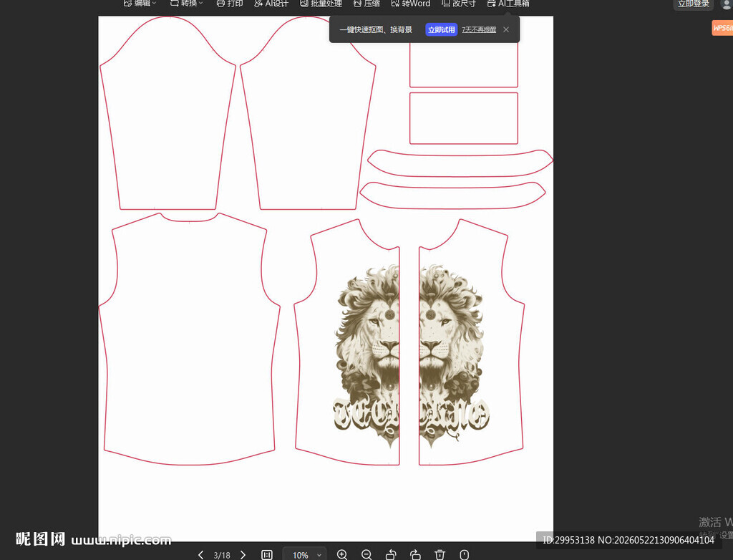The image size is (733, 560).
Task: Click the 3/18 page counter
Action: 222,555
